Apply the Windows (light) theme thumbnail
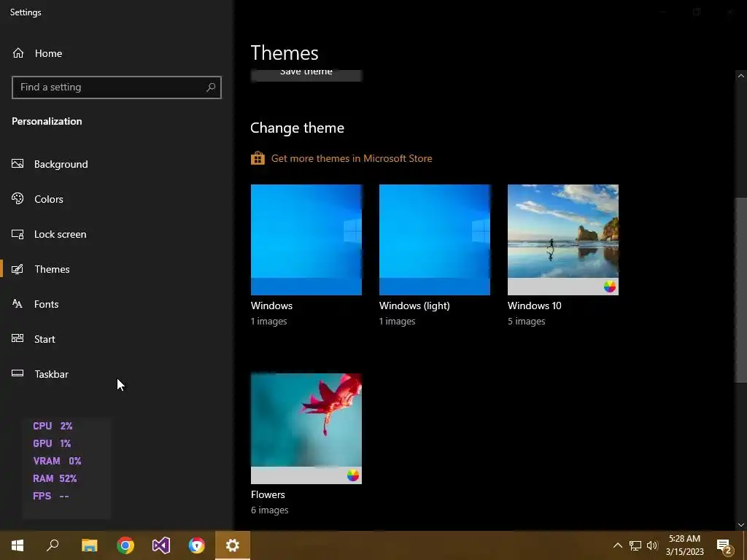Viewport: 747px width, 560px height. [x=435, y=239]
